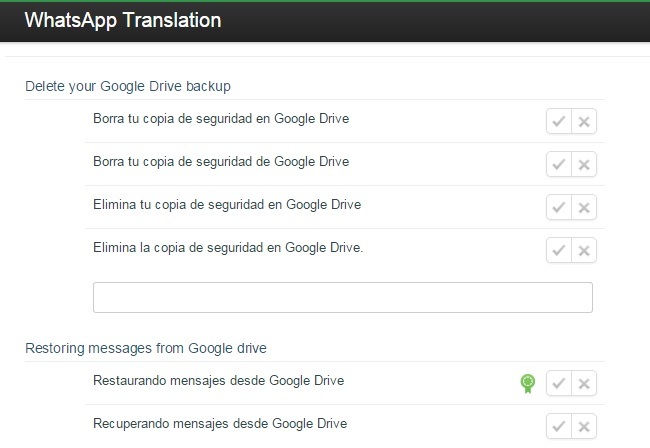Approve 'Borra tu copia de seguridad de Google Drive'
The width and height of the screenshot is (650, 448).
(x=559, y=165)
